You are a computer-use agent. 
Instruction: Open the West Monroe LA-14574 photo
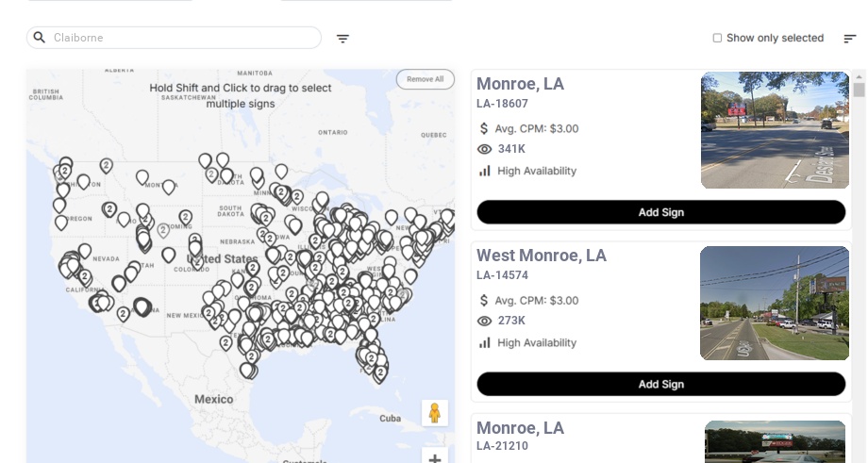775,303
